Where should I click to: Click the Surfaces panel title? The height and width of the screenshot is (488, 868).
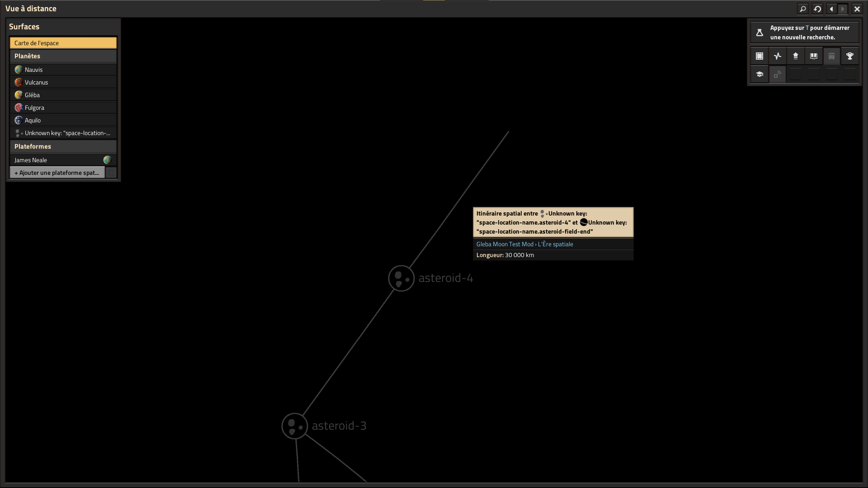click(24, 27)
